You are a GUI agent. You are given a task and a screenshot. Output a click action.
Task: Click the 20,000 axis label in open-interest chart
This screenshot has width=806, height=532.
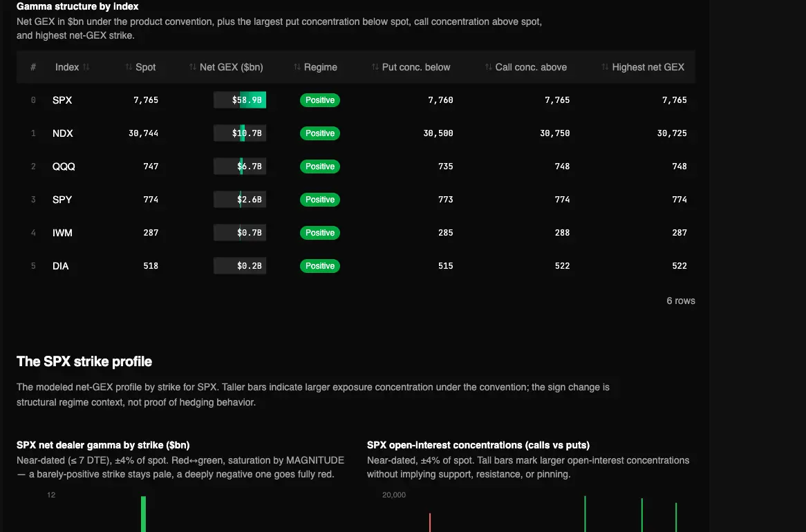394,495
